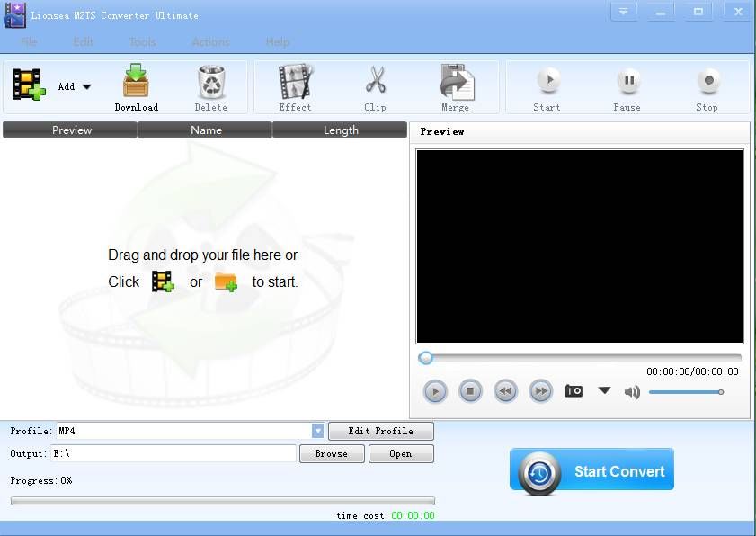Open the Effect tool
Viewport: 756px width, 536px height.
click(295, 88)
